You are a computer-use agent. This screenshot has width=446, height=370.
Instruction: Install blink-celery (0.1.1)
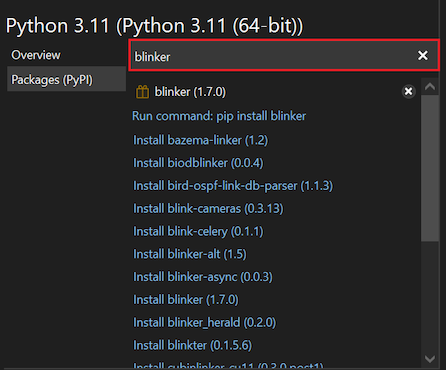click(198, 231)
